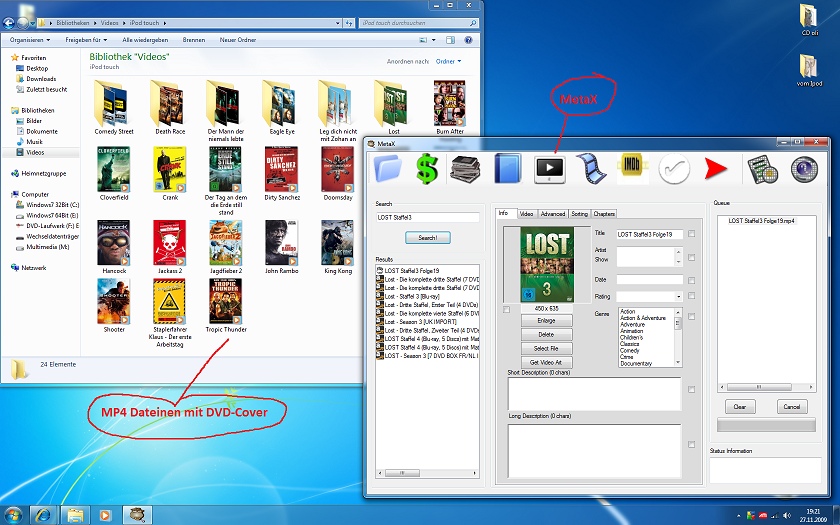Toggle the Title field checkbox in MetaX
This screenshot has height=525, width=840.
point(692,234)
